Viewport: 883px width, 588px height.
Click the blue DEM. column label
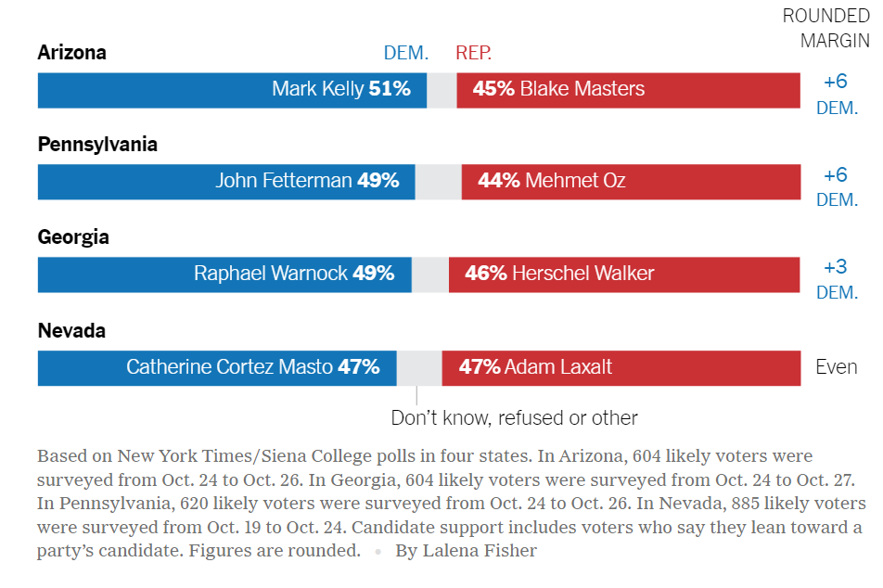(406, 53)
